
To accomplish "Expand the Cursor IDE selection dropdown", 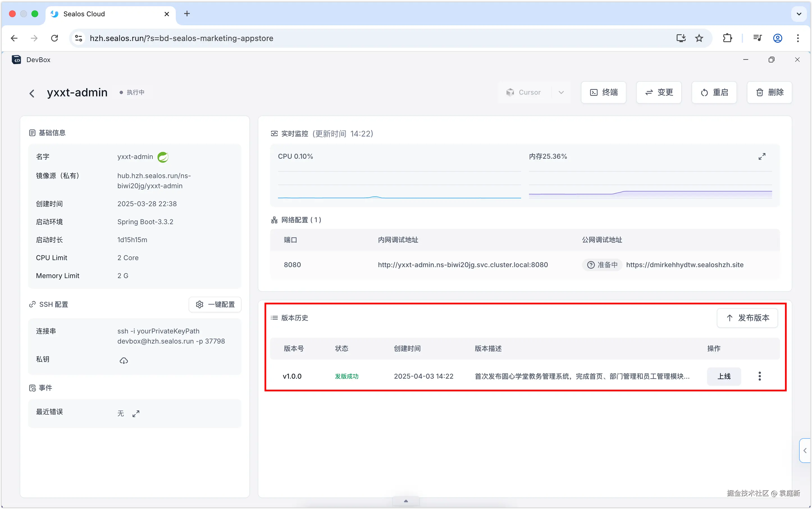I will click(x=561, y=92).
